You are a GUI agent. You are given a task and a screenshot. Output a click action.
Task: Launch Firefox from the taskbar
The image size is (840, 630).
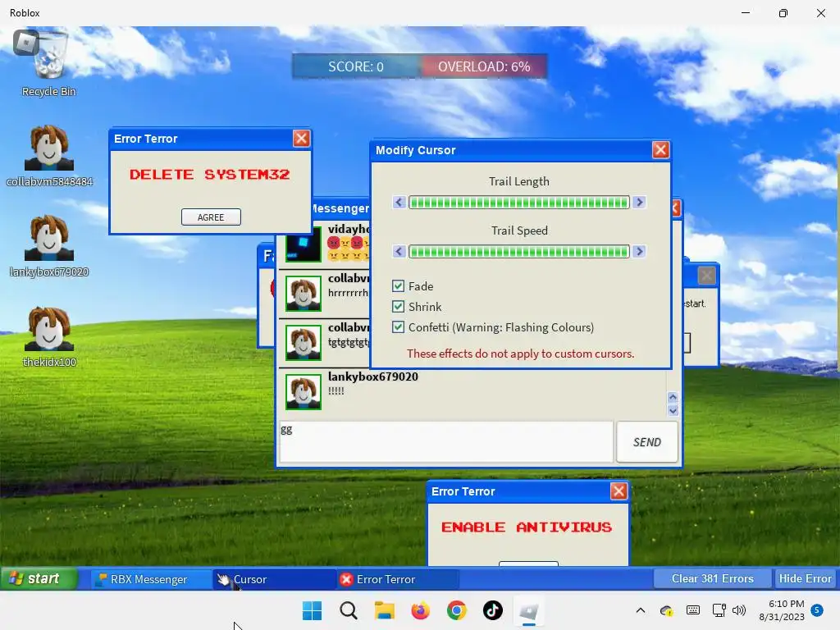(421, 610)
